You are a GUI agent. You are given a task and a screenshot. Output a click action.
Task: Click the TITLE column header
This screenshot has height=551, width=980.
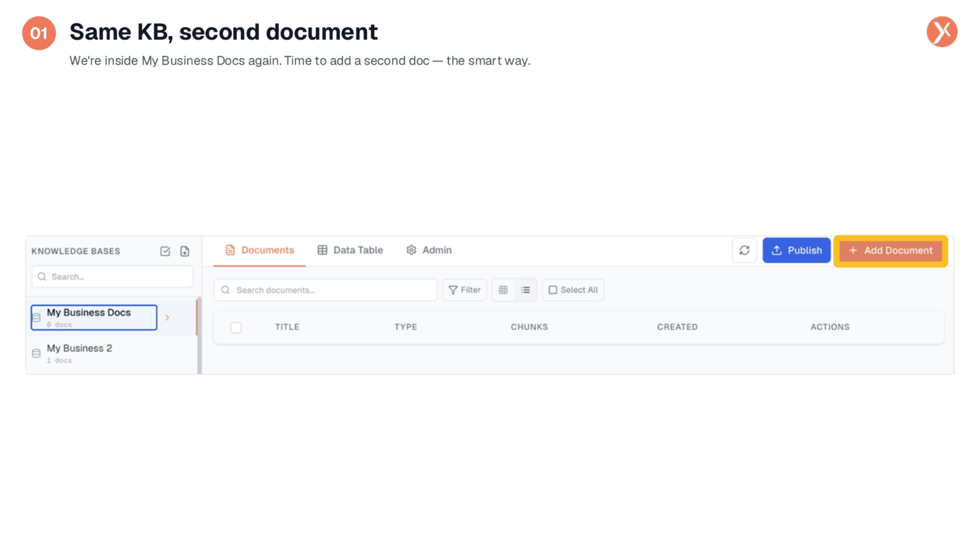pyautogui.click(x=287, y=327)
